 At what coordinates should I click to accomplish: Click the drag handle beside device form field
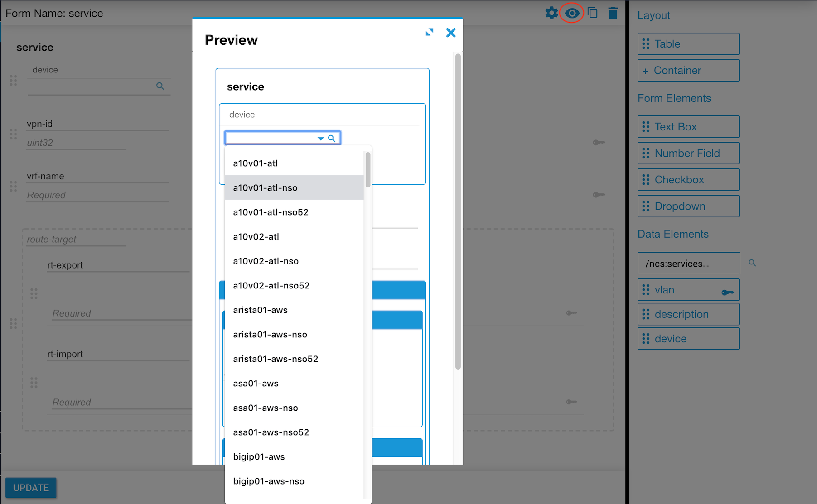click(x=13, y=81)
